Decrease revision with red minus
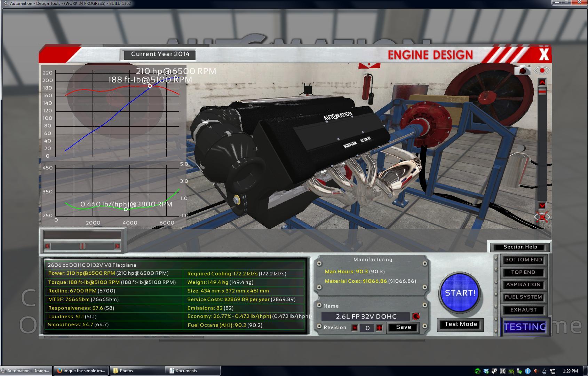This screenshot has height=376, width=588. [x=355, y=328]
